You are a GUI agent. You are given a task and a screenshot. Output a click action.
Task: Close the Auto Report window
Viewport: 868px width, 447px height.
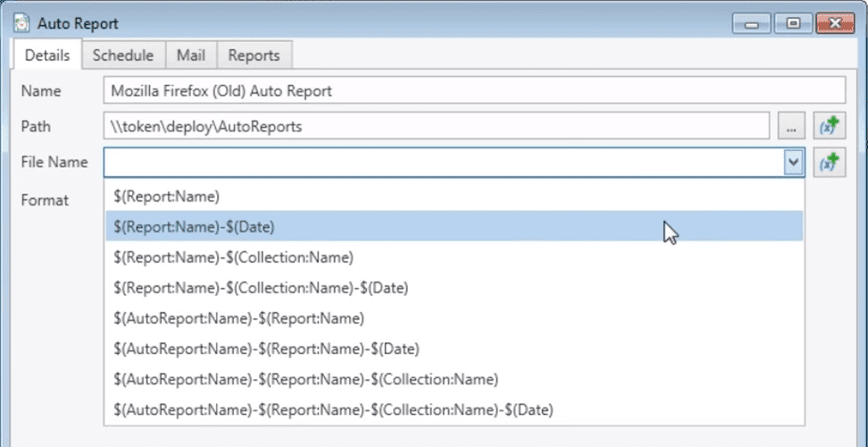click(835, 24)
